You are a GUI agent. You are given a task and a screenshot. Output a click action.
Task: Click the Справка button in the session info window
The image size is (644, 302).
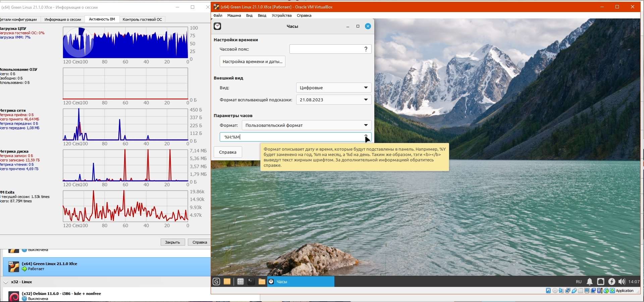click(x=199, y=242)
